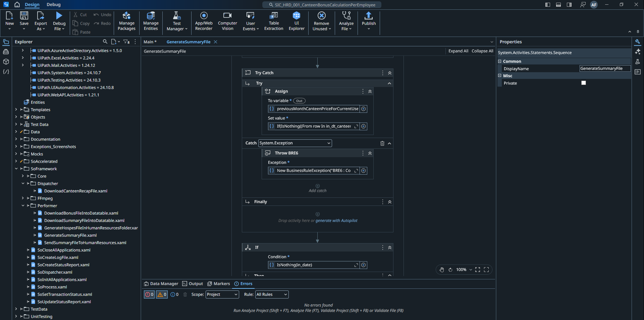
Task: Toggle the Private checkbox in Properties
Action: click(583, 83)
